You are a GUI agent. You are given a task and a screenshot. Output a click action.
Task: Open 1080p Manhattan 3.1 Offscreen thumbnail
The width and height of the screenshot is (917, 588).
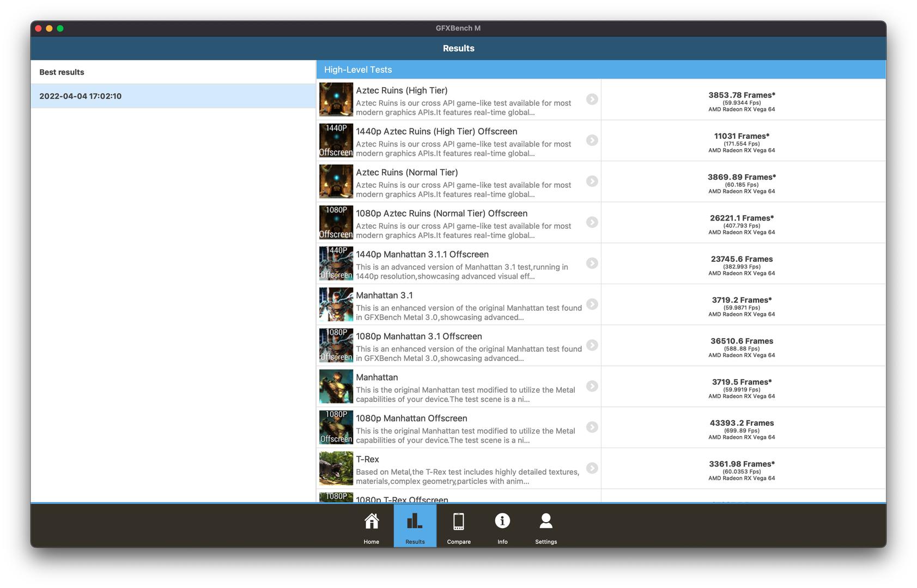click(336, 346)
